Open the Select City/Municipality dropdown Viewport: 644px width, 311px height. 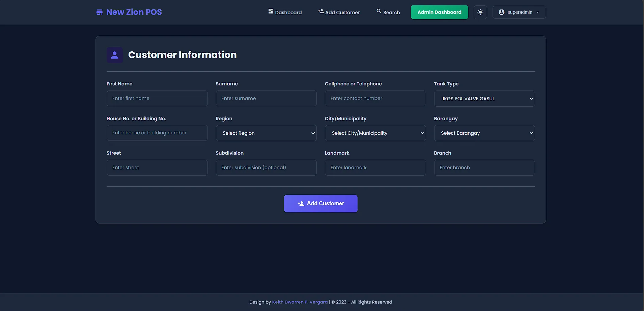tap(375, 133)
